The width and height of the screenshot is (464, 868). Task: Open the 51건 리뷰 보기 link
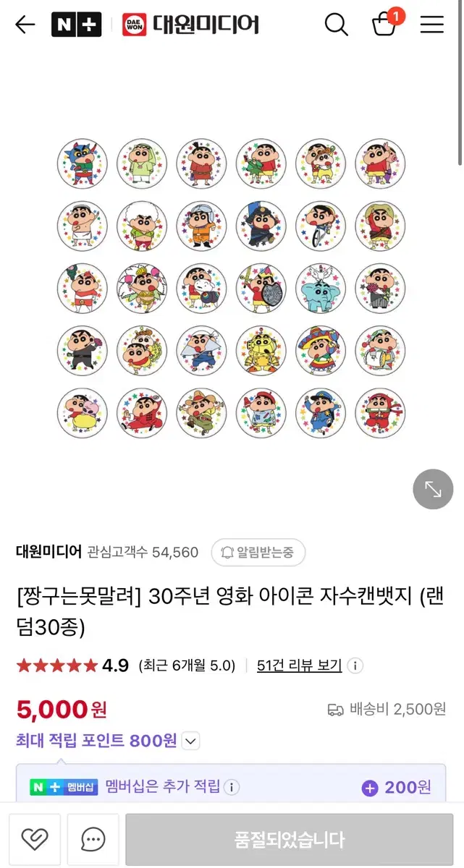click(300, 665)
